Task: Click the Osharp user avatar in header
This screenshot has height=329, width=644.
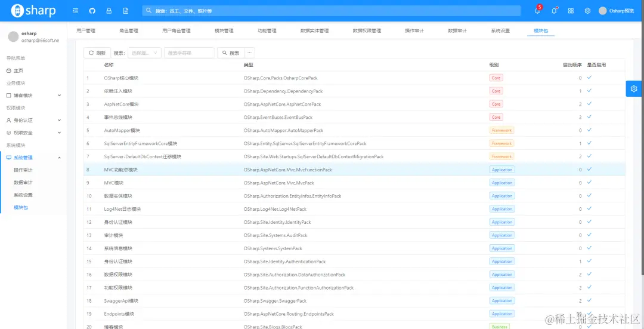Action: click(x=602, y=11)
